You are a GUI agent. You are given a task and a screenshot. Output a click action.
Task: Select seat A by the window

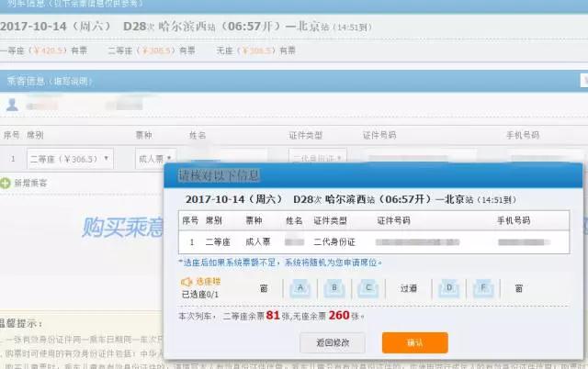301,288
